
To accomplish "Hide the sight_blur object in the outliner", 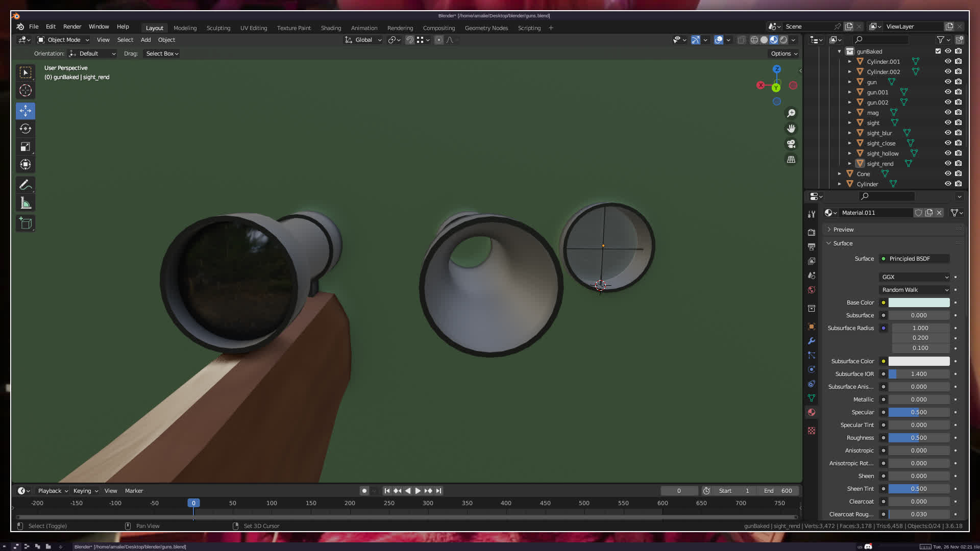I will pos(948,133).
